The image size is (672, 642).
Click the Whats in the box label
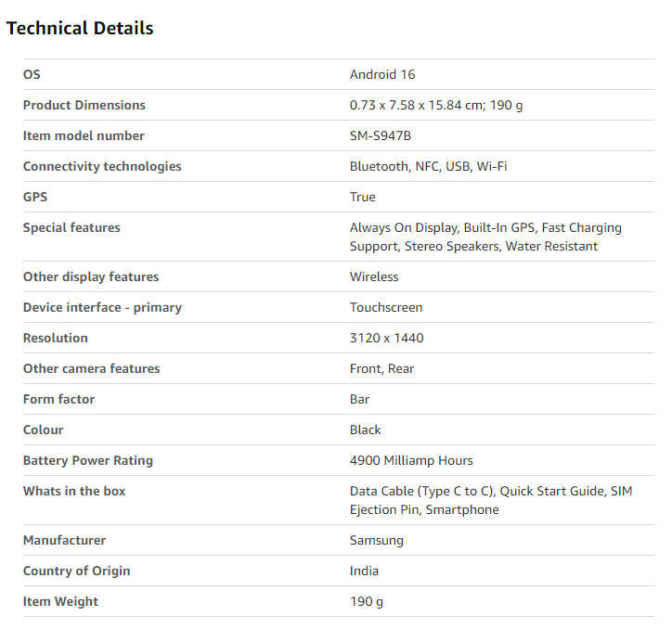pos(74,491)
